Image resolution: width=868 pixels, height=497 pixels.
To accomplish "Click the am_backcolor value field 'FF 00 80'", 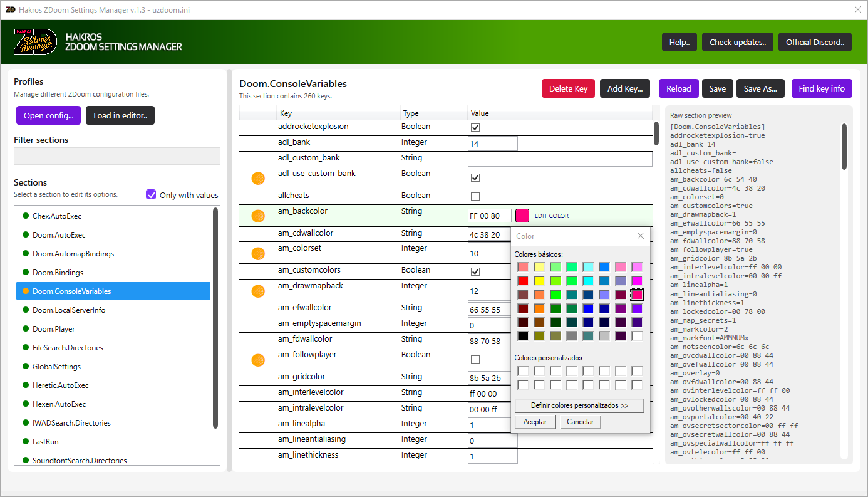I will [490, 216].
